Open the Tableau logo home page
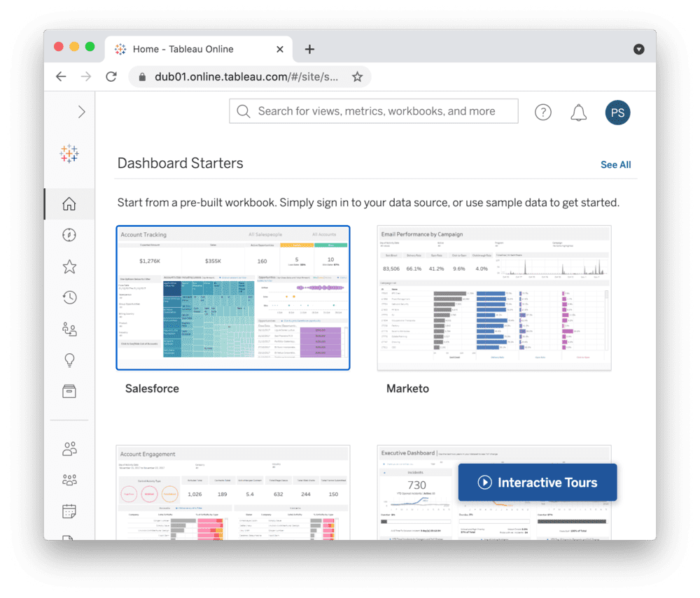 [x=69, y=153]
